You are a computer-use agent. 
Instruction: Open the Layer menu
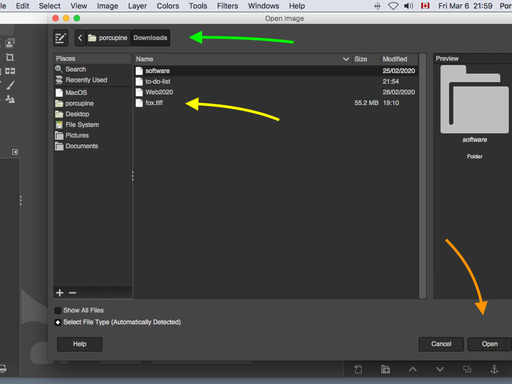click(137, 6)
